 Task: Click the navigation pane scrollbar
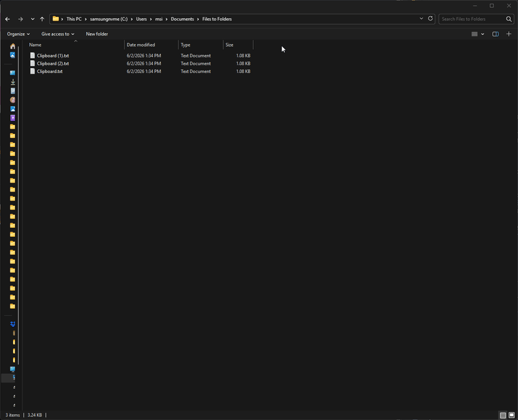click(19, 204)
